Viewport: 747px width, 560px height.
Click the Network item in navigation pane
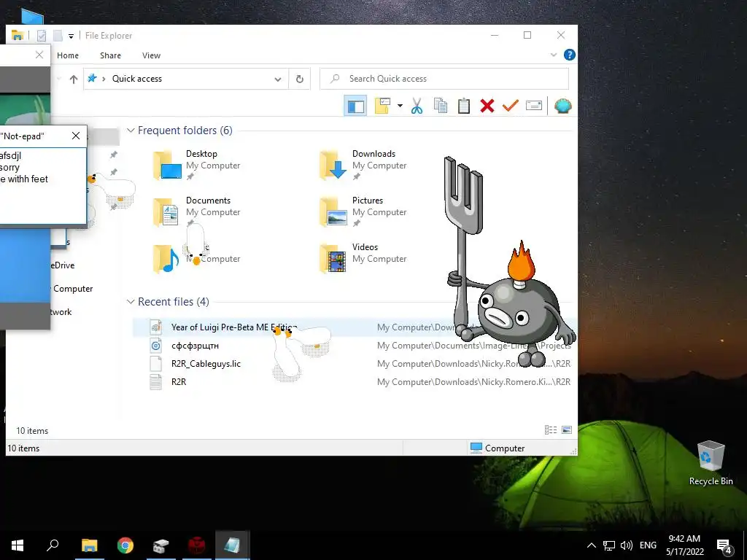click(x=61, y=312)
